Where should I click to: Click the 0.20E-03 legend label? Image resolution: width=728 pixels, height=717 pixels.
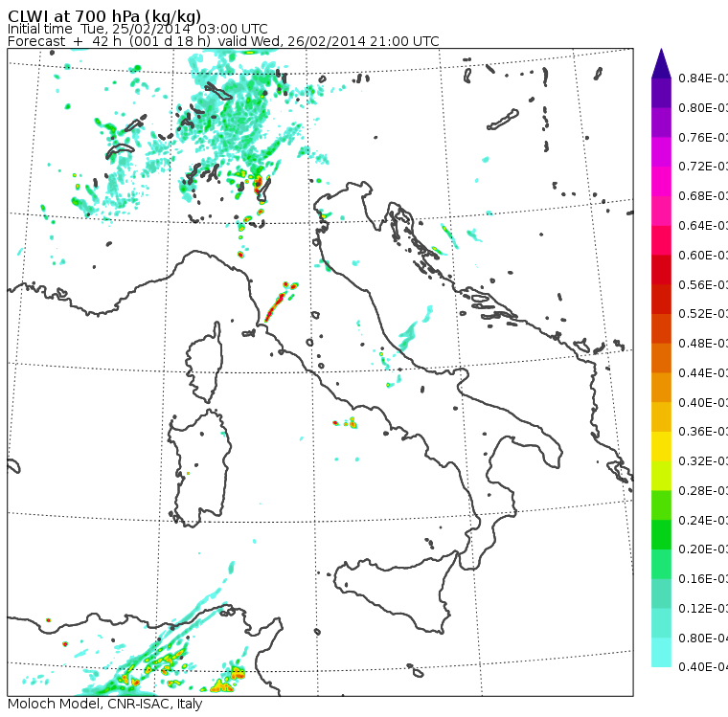703,549
